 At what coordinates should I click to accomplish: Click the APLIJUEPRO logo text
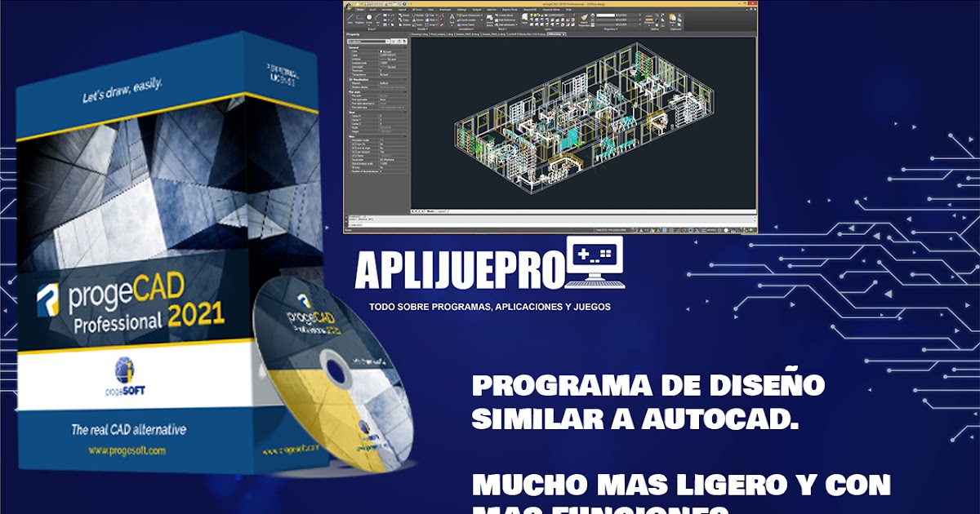(x=460, y=270)
